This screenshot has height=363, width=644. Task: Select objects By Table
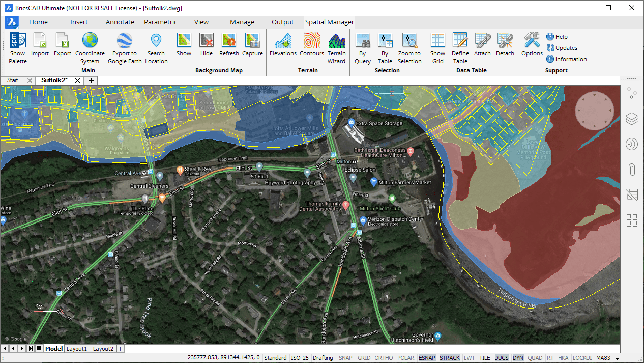385,48
